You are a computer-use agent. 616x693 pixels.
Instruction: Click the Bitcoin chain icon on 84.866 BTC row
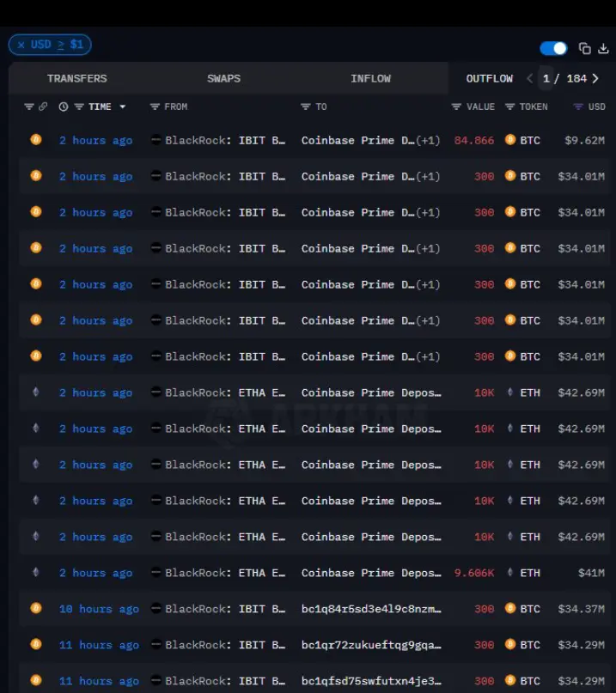[x=36, y=140]
